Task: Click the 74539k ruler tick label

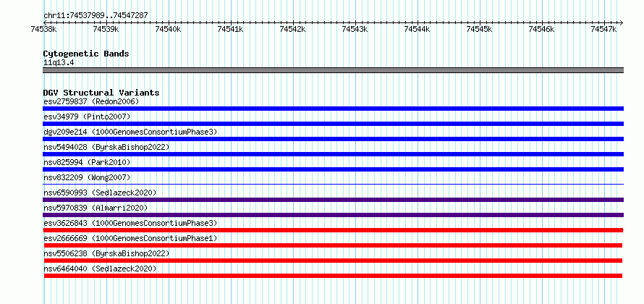Action: [106, 29]
